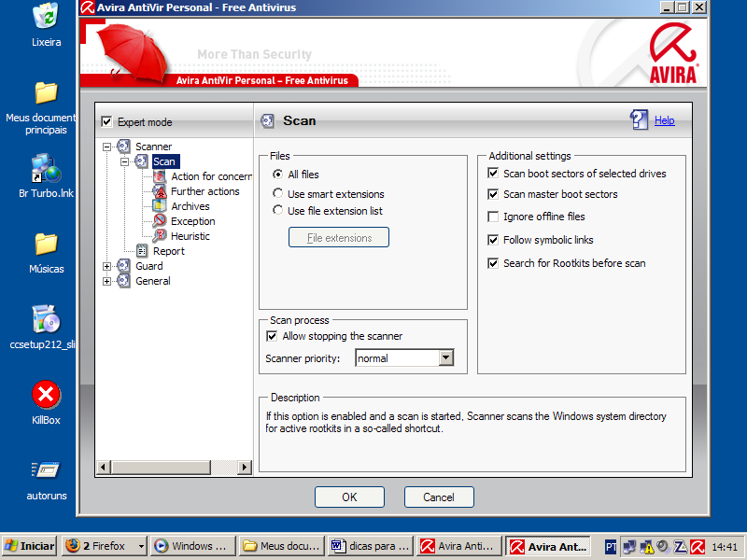Image resolution: width=747 pixels, height=560 pixels.
Task: Toggle the Expert mode checkbox
Action: pos(106,122)
